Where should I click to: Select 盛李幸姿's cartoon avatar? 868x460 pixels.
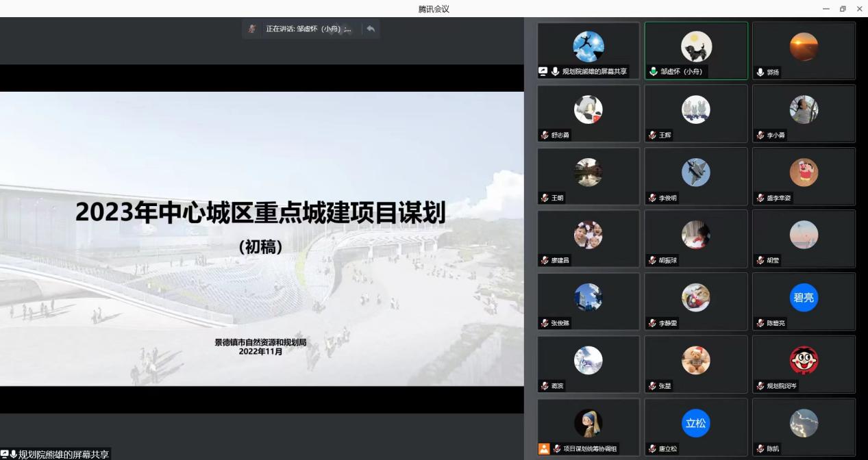coord(804,172)
